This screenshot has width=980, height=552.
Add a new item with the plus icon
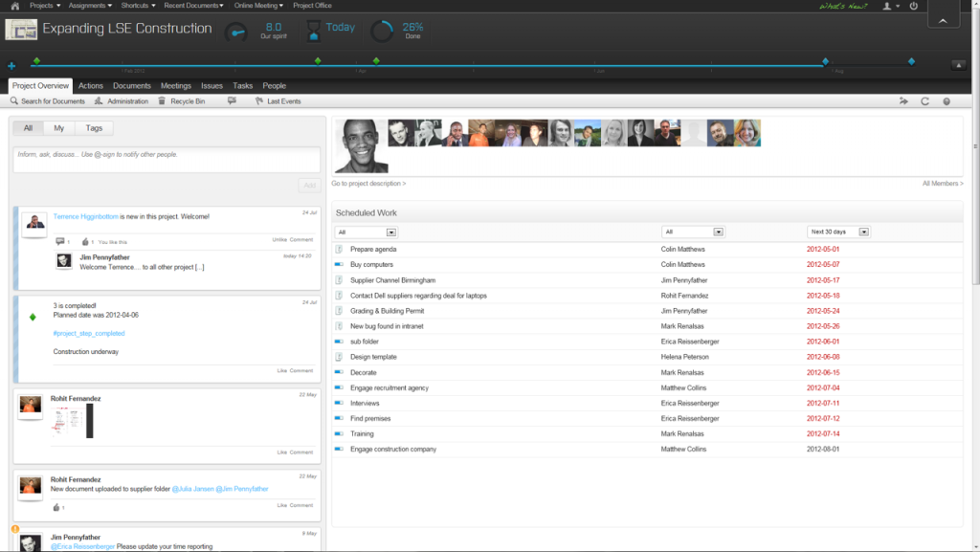(10, 65)
